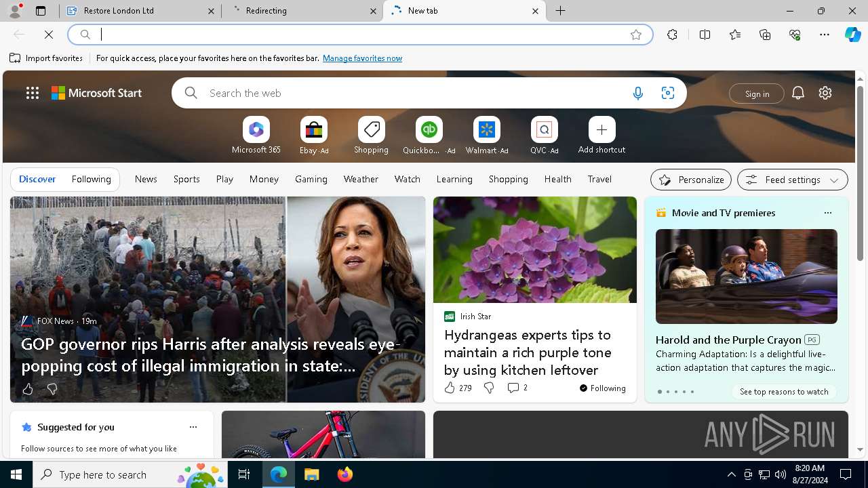
Task: Like the GOP governor article
Action: (x=28, y=389)
